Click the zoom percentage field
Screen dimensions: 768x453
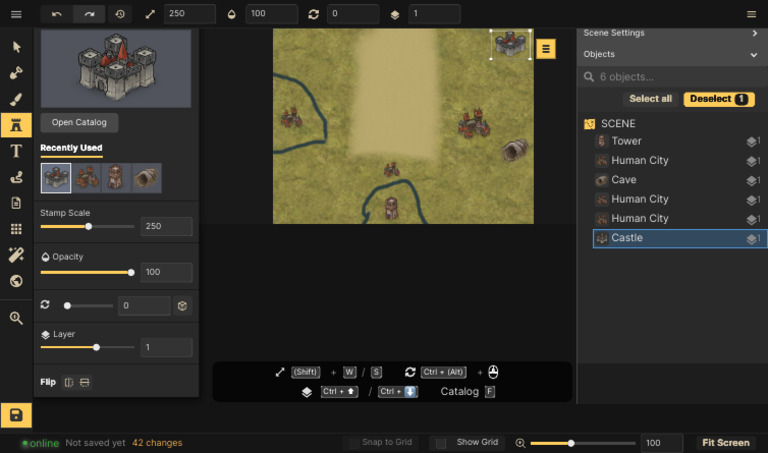662,443
